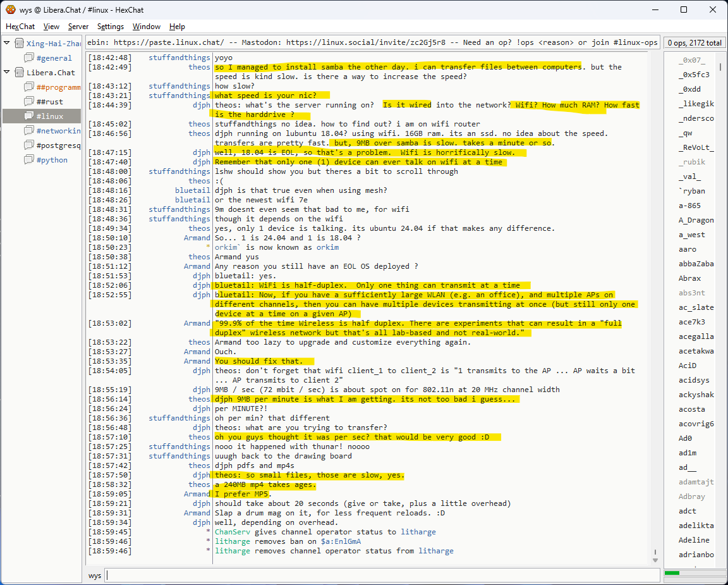The image size is (728, 585).
Task: Click the Libera.Chat server network icon
Action: pos(18,73)
